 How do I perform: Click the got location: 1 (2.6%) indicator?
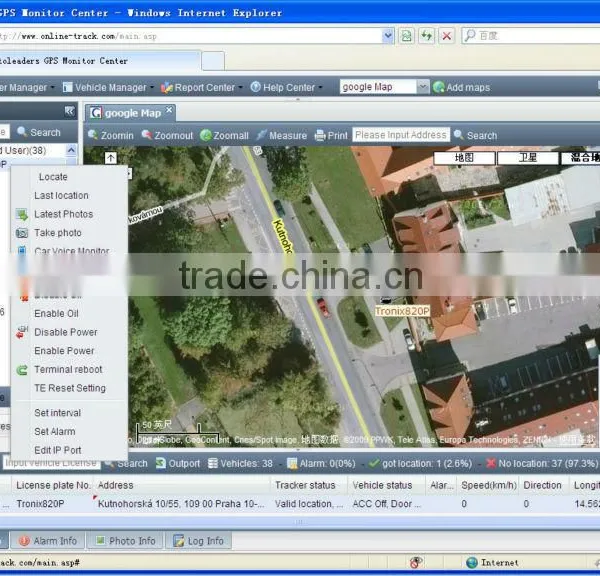click(x=420, y=463)
